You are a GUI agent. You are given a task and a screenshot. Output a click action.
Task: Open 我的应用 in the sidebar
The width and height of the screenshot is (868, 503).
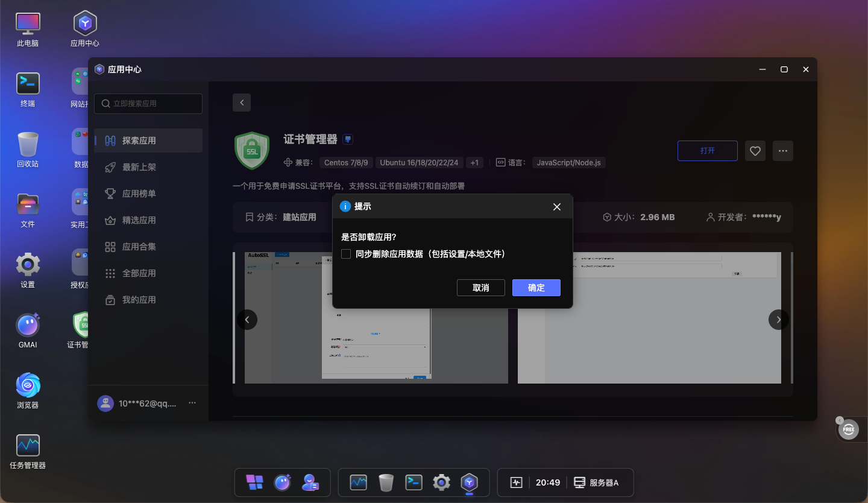tap(148, 300)
